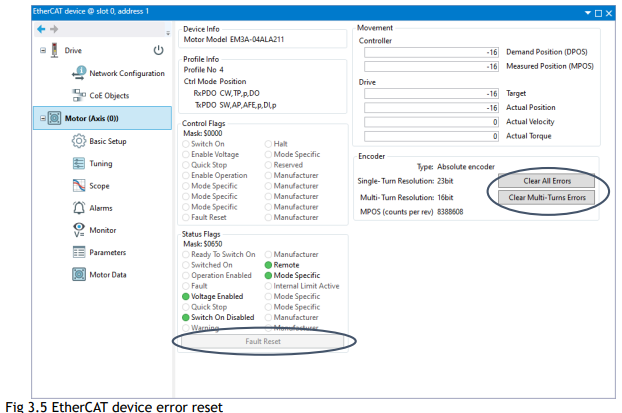Click the Clear Multi-Turns Errors button

click(546, 198)
